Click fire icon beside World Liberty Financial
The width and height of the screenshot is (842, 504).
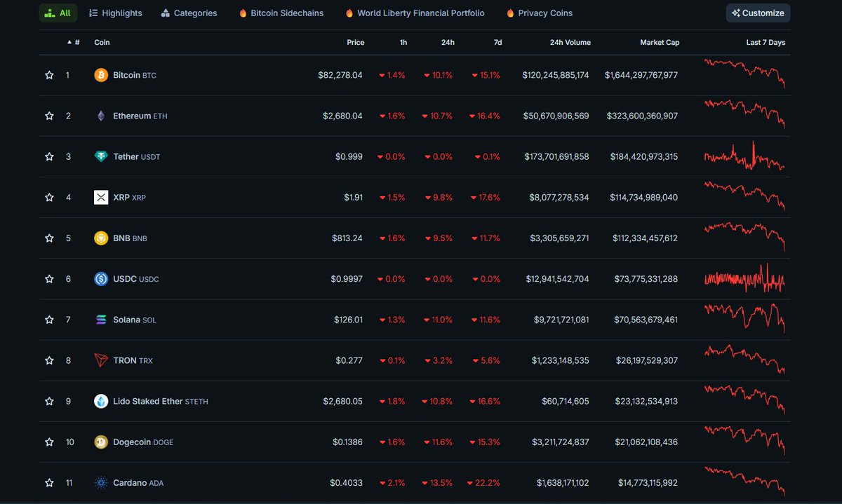pos(349,13)
